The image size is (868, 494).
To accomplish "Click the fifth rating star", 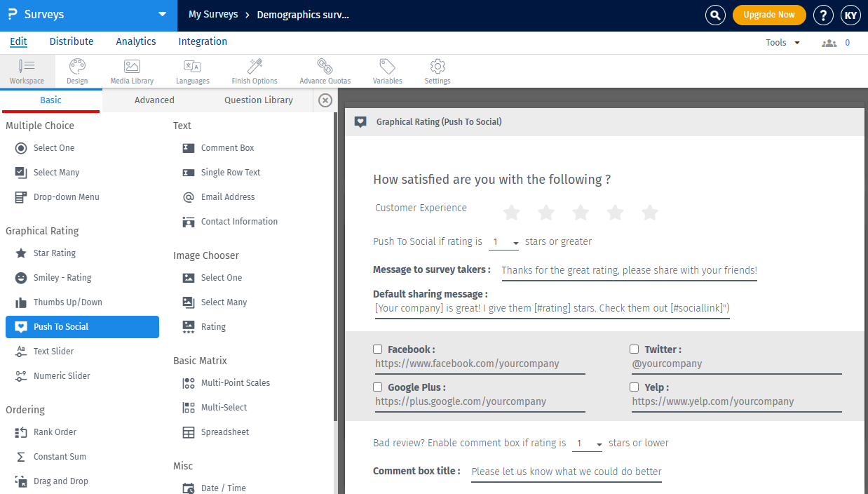I will coord(650,213).
